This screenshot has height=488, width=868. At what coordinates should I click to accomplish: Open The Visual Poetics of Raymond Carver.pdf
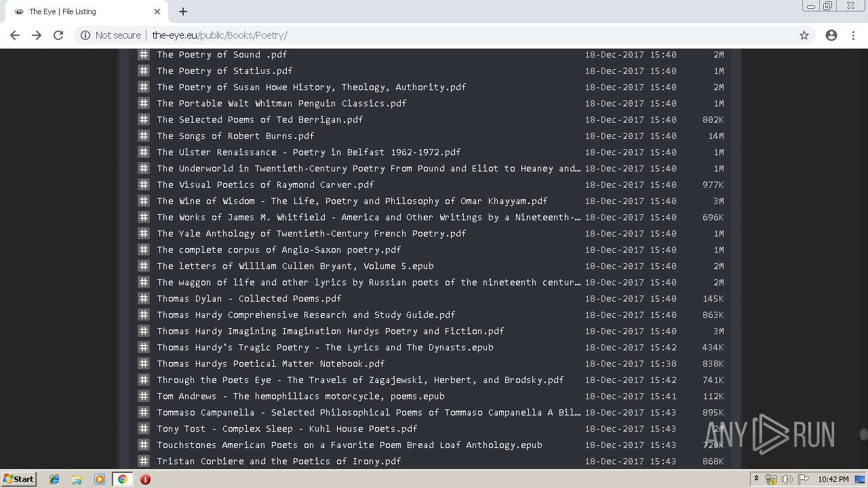[265, 184]
